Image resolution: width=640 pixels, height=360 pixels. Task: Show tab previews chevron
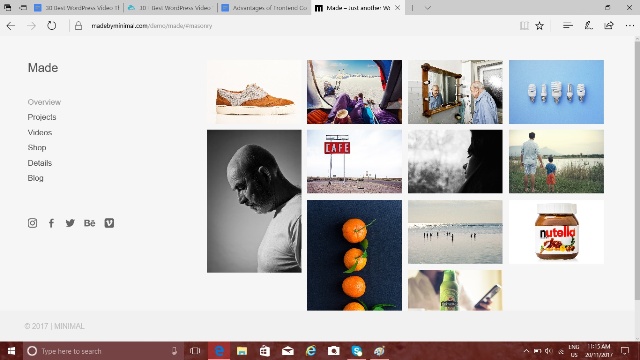pos(427,8)
